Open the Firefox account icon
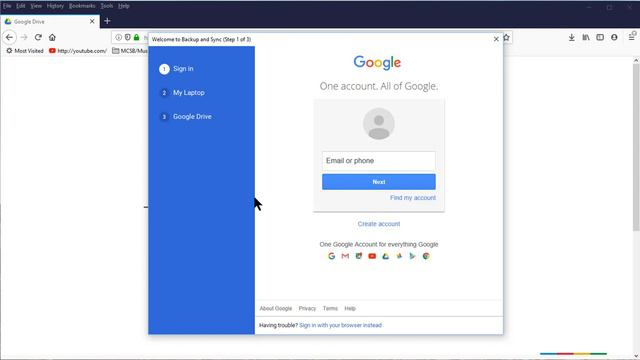This screenshot has width=640, height=360. 614,38
